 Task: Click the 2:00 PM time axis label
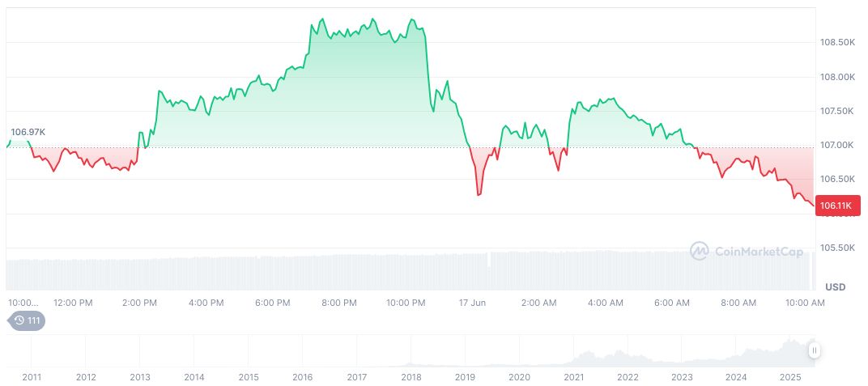click(x=139, y=303)
